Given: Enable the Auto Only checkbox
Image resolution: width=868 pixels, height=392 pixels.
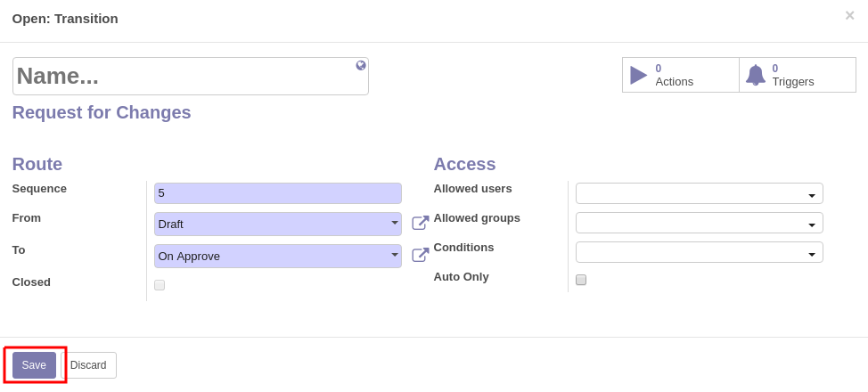Looking at the screenshot, I should [581, 280].
